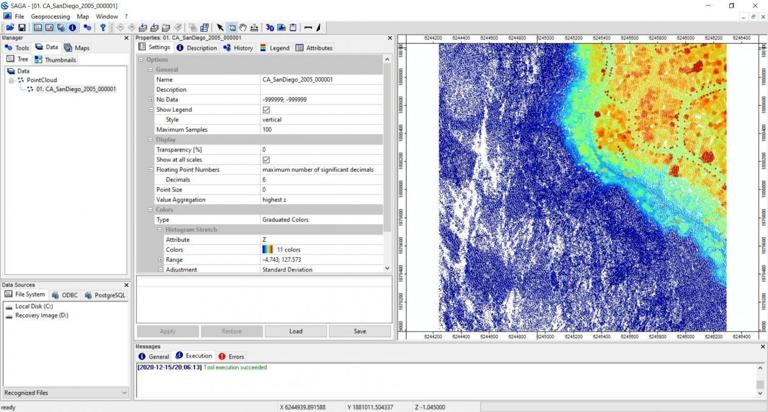Select the Pan hand map tool
Screen dimensions: 768x412
tap(243, 28)
